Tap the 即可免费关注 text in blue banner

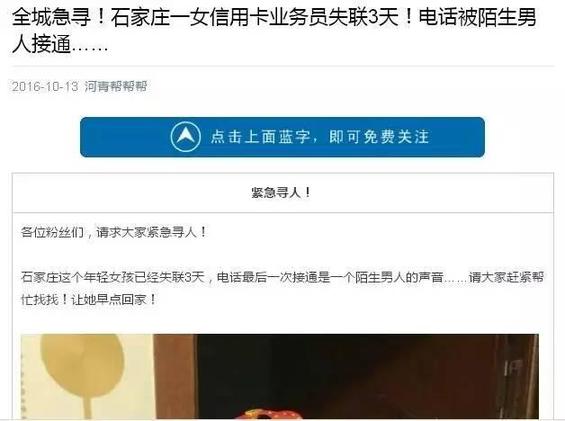(379, 137)
